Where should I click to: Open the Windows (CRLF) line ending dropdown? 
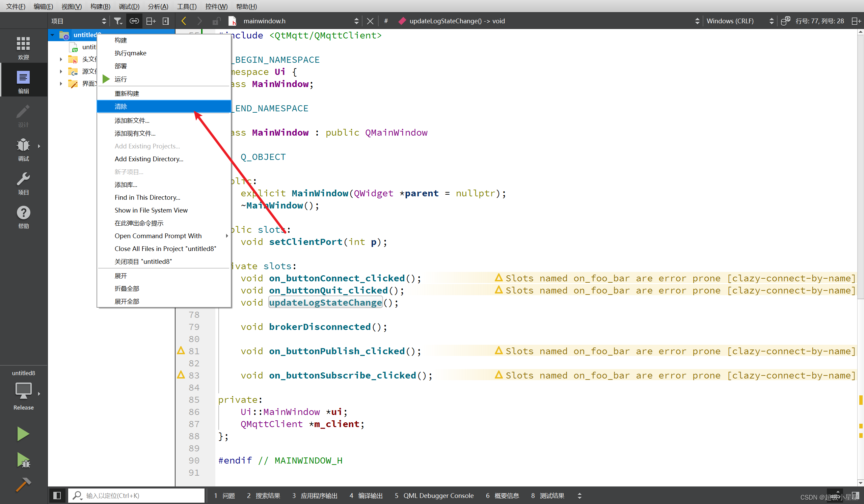coord(740,21)
